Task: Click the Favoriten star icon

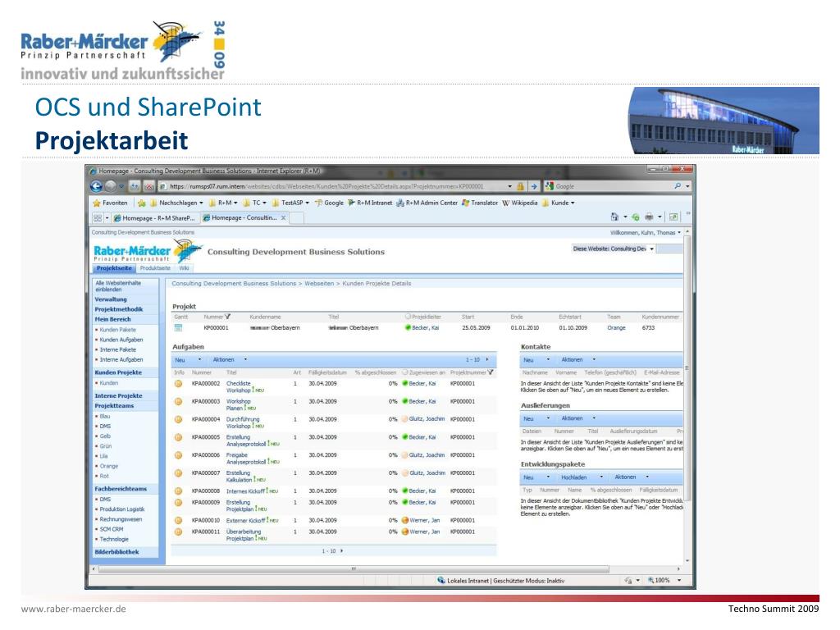Action: pyautogui.click(x=97, y=203)
